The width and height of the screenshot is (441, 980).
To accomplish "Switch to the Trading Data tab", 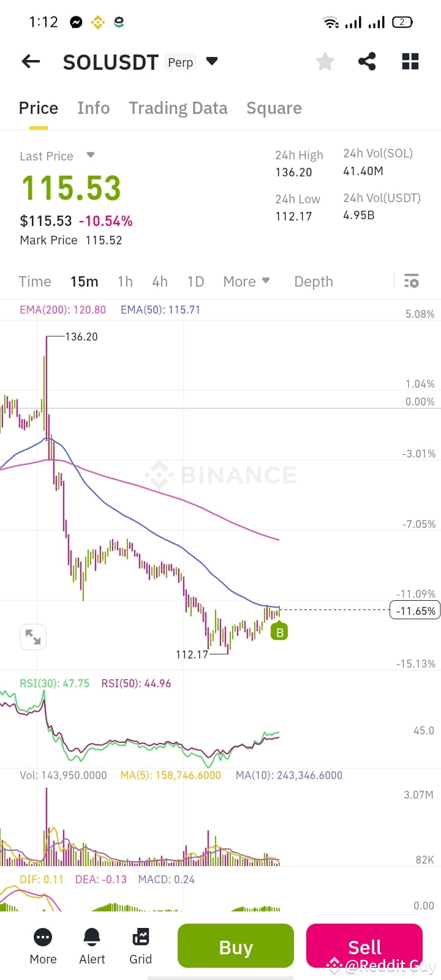I will pyautogui.click(x=178, y=108).
